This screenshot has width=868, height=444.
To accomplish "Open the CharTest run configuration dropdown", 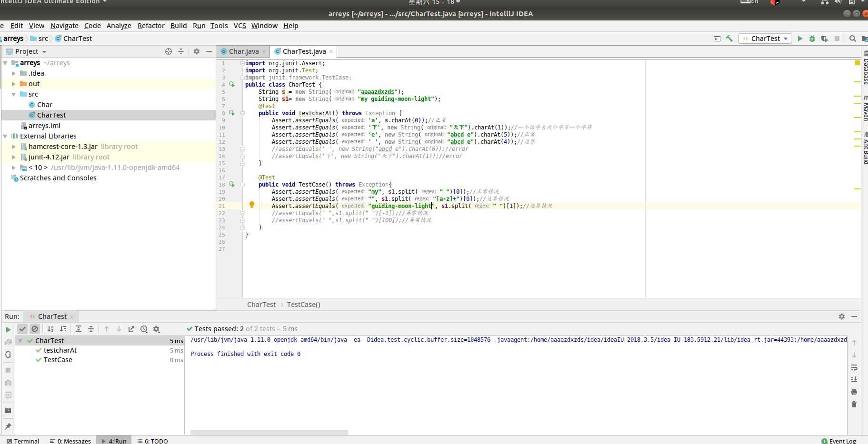I will point(765,39).
